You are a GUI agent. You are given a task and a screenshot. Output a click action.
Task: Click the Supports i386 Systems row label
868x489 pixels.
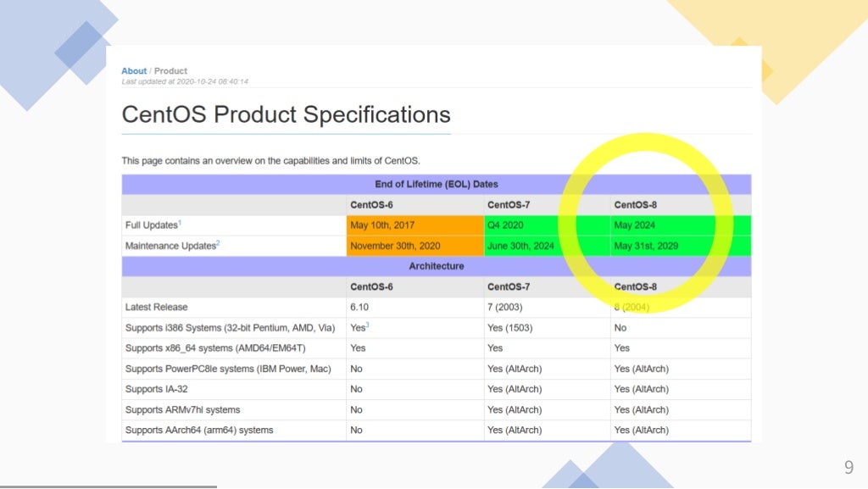230,328
